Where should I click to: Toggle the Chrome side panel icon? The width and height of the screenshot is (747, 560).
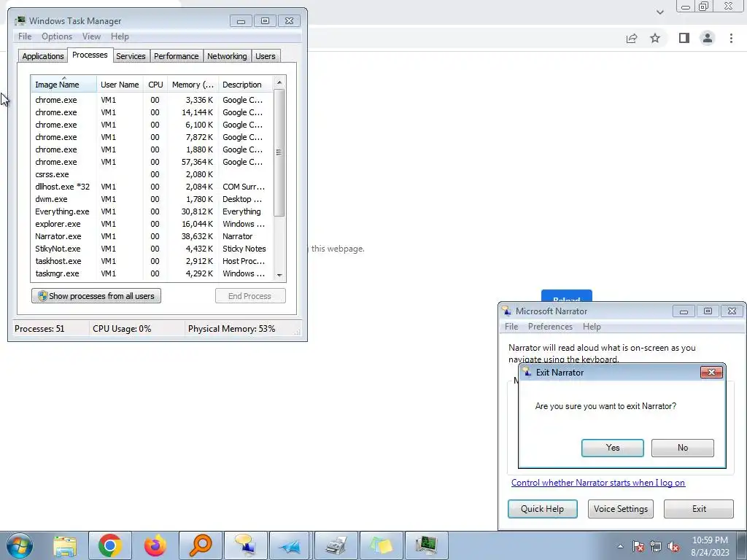coord(684,38)
